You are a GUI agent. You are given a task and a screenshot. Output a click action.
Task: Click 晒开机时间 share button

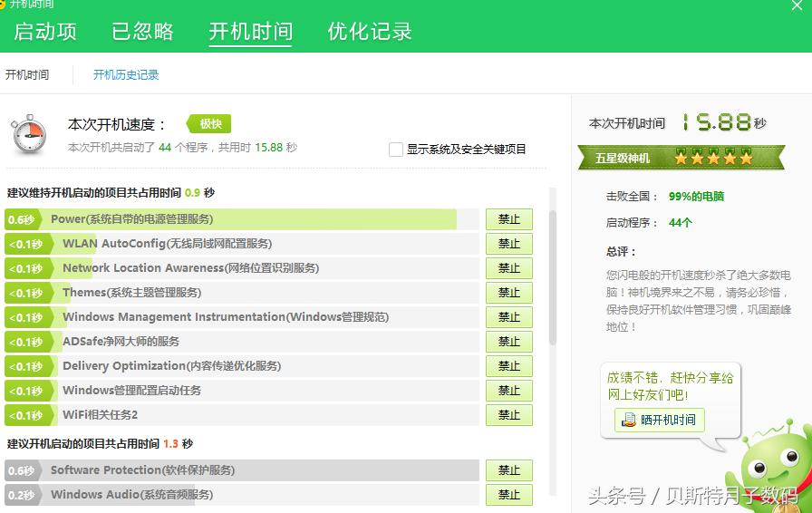tap(659, 420)
